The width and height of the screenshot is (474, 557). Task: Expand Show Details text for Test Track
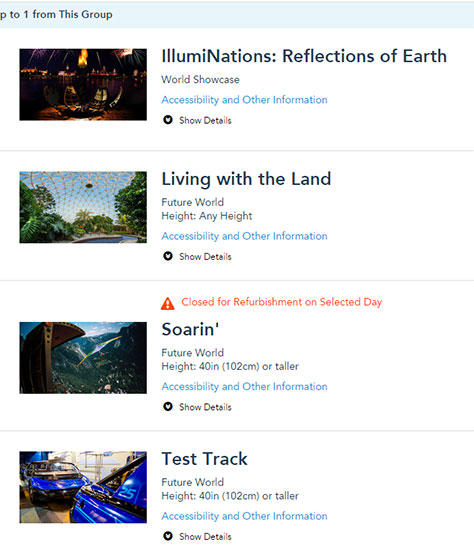point(205,536)
